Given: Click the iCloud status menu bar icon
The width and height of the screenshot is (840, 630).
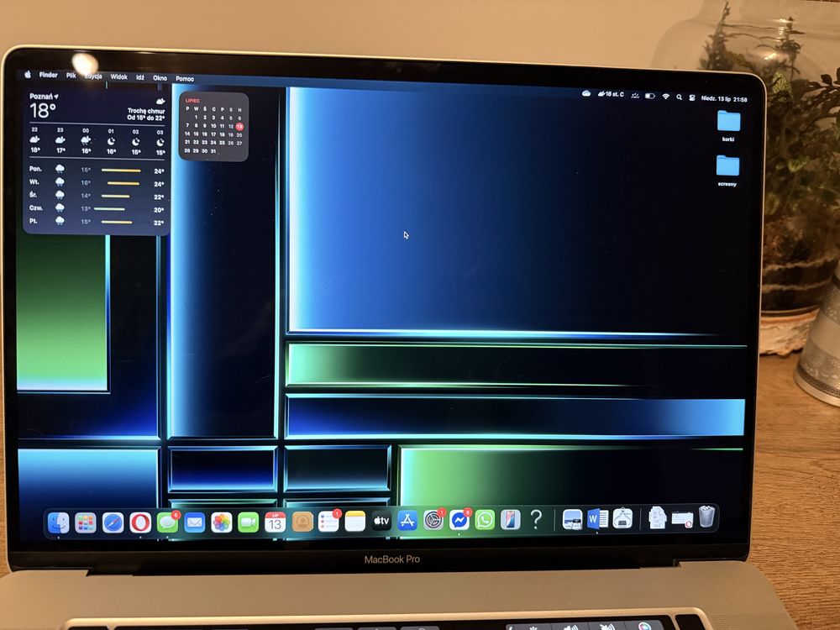Looking at the screenshot, I should [586, 93].
